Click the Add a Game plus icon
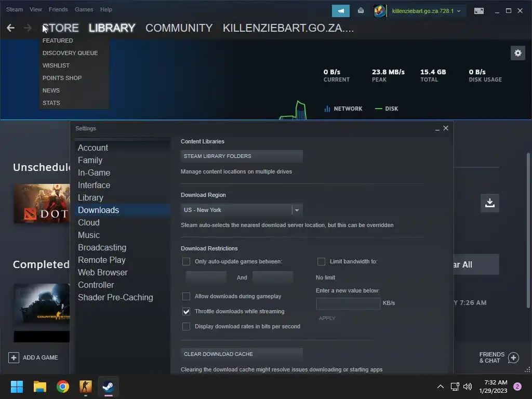 tap(14, 357)
